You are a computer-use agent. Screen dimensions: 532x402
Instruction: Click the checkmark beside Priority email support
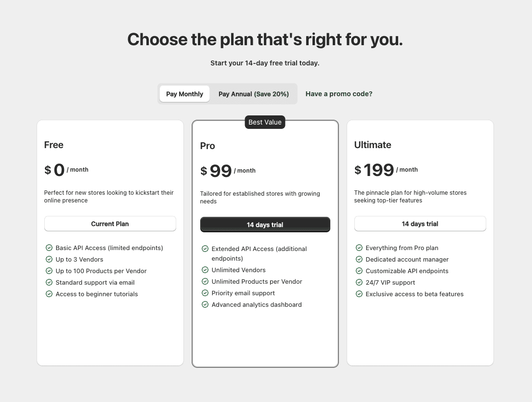click(x=205, y=293)
